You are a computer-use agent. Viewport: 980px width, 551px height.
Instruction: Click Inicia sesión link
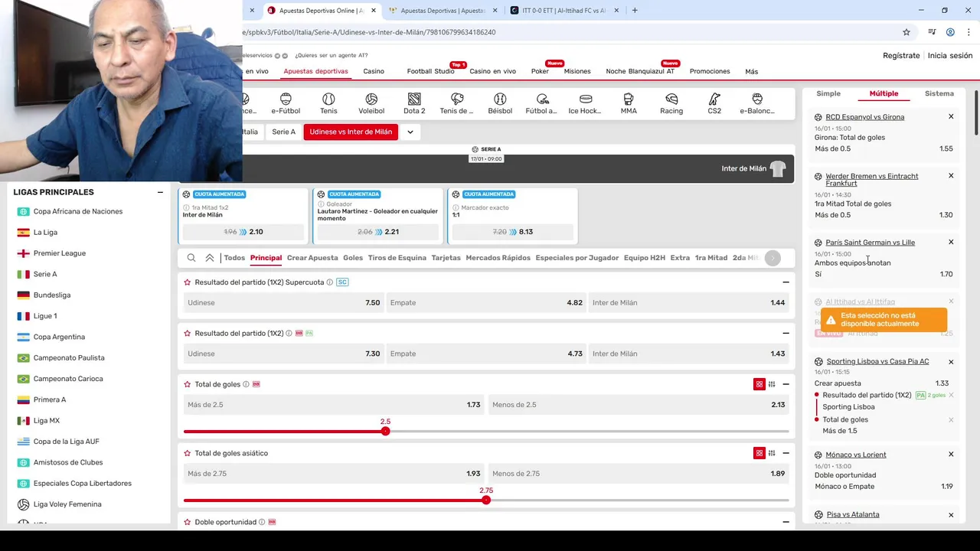[x=950, y=56]
